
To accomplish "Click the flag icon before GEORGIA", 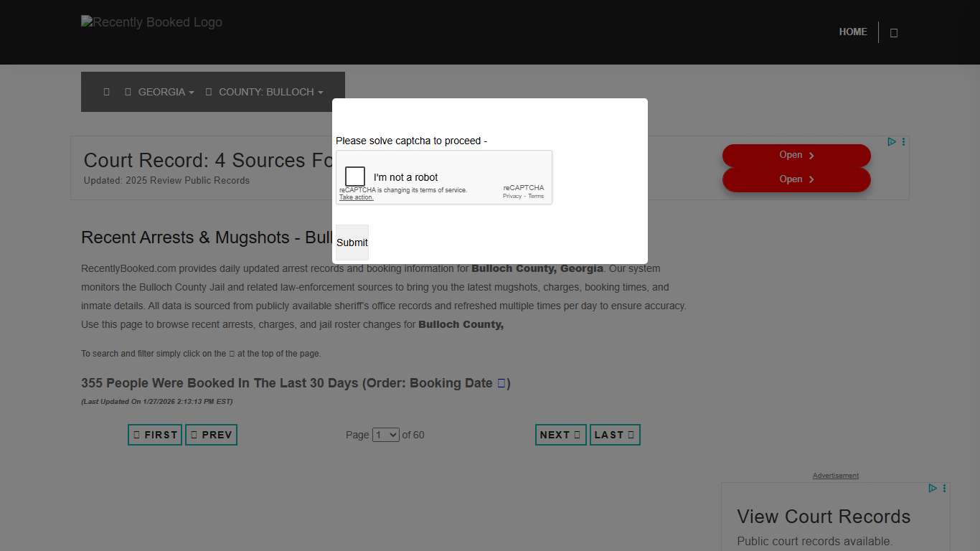I will (x=129, y=92).
